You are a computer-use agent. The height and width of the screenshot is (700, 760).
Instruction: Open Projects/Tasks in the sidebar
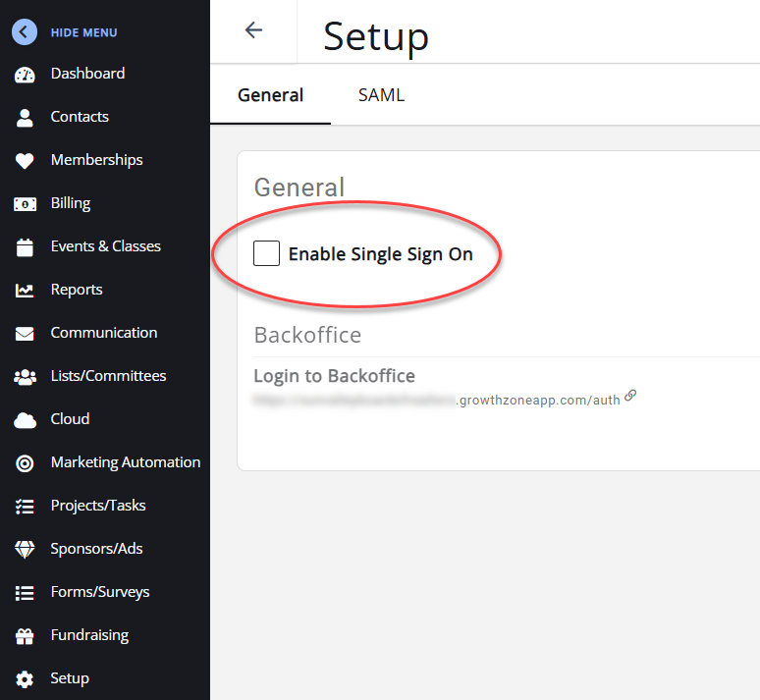pos(98,506)
